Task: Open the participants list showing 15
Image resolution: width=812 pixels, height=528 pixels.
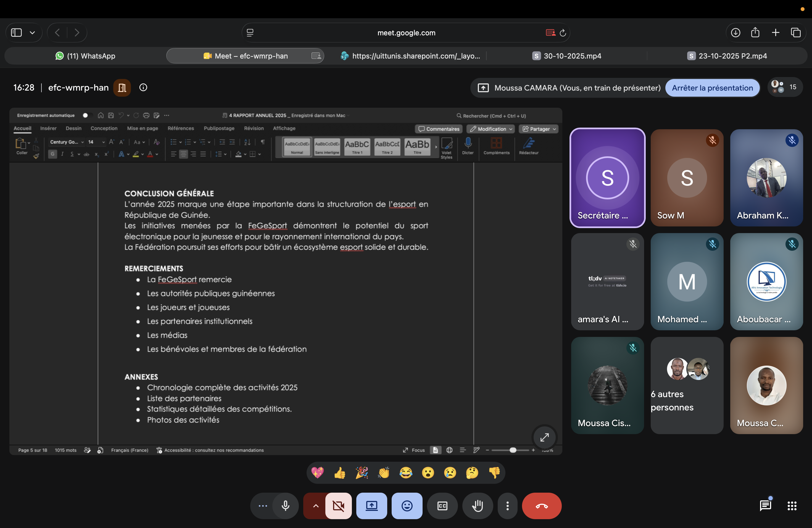Action: (x=785, y=87)
